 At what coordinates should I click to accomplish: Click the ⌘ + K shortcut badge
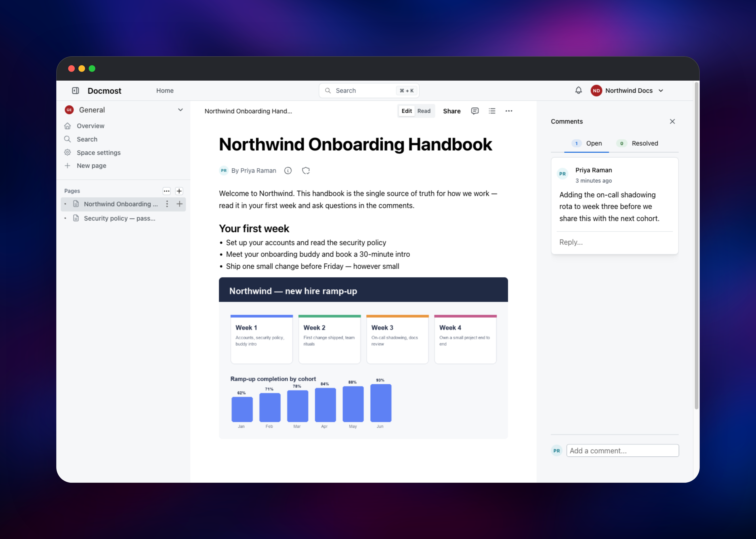point(407,91)
